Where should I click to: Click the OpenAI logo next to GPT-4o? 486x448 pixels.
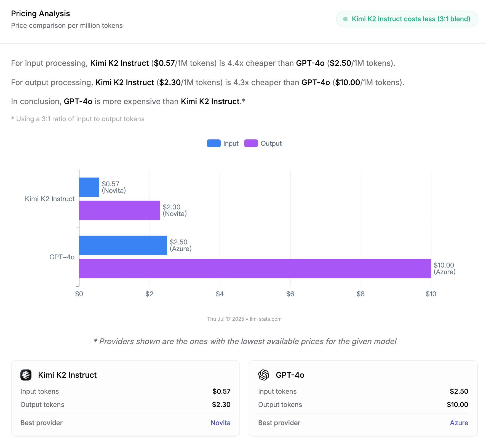264,375
